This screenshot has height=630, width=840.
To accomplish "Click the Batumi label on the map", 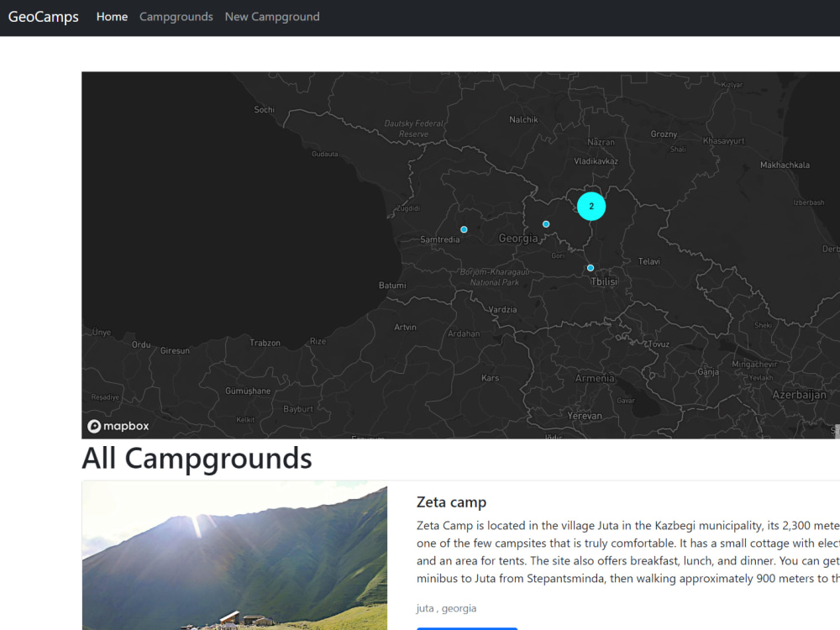I will click(392, 286).
